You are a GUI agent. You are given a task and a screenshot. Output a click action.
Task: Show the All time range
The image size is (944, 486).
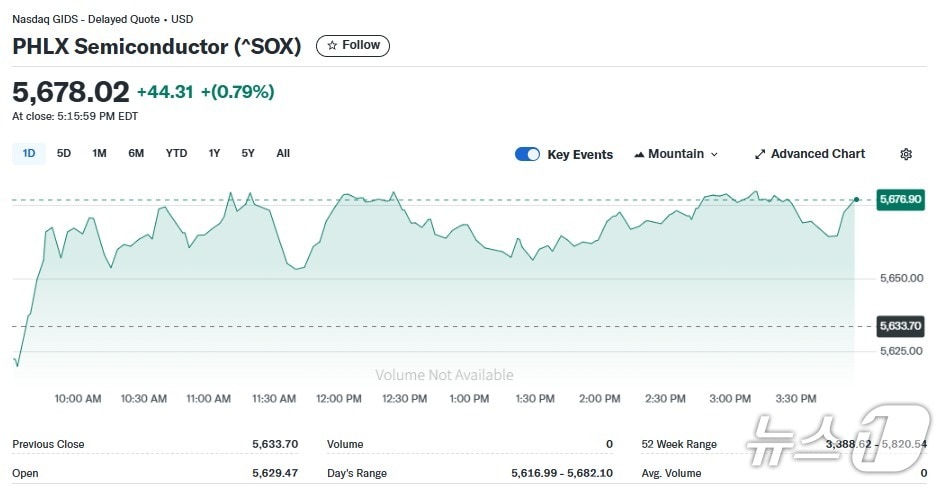point(283,153)
